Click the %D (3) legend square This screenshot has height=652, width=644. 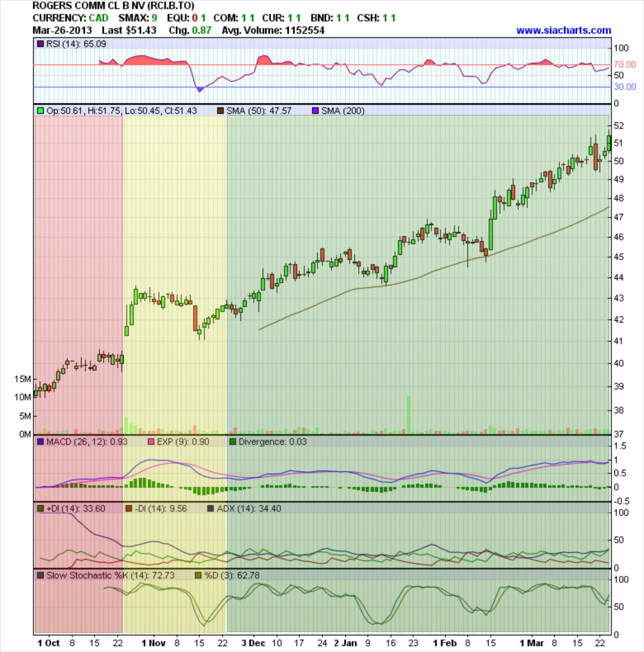coord(198,575)
